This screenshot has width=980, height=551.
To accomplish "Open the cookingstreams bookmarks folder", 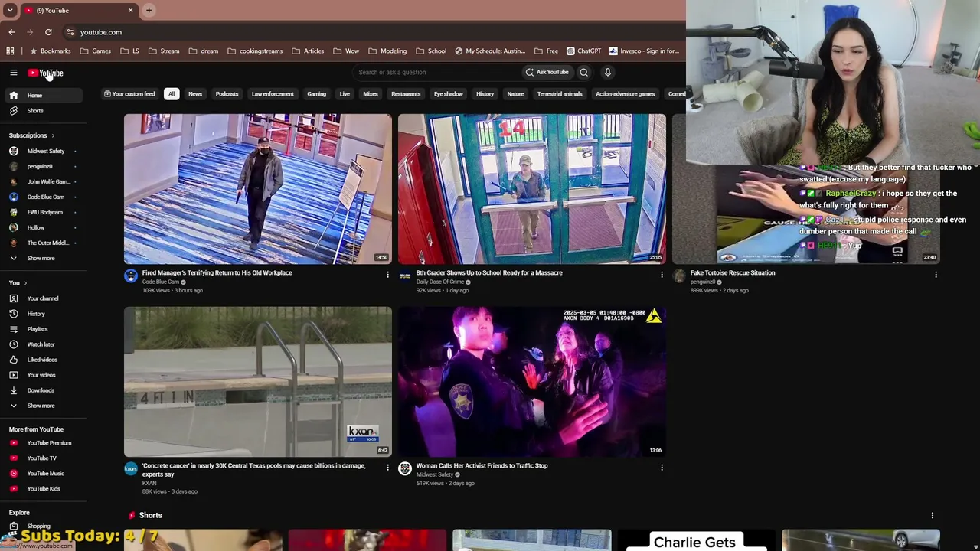I will [x=255, y=51].
